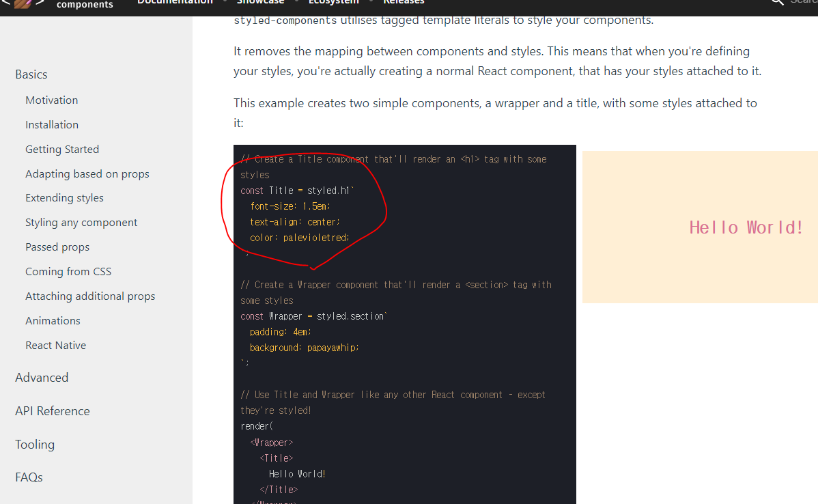The width and height of the screenshot is (818, 504).
Task: Open Attaching additional props link
Action: click(x=90, y=296)
